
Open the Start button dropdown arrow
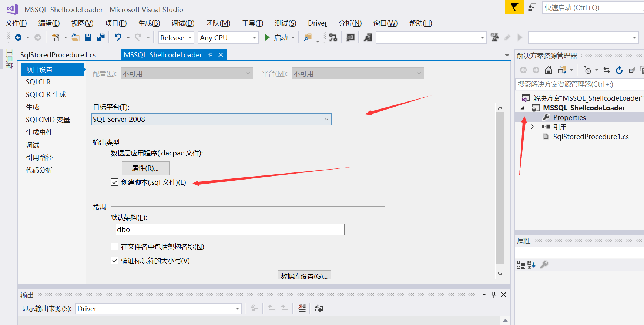293,37
